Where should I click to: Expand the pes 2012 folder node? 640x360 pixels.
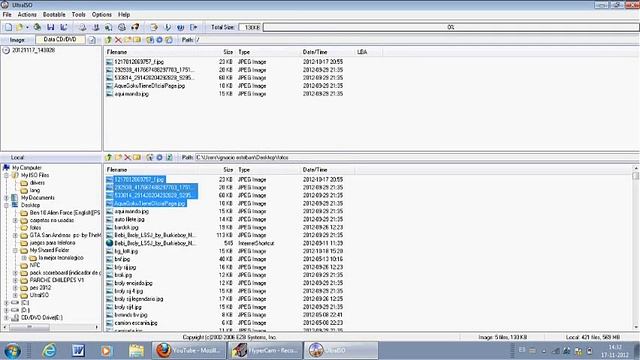(16, 287)
